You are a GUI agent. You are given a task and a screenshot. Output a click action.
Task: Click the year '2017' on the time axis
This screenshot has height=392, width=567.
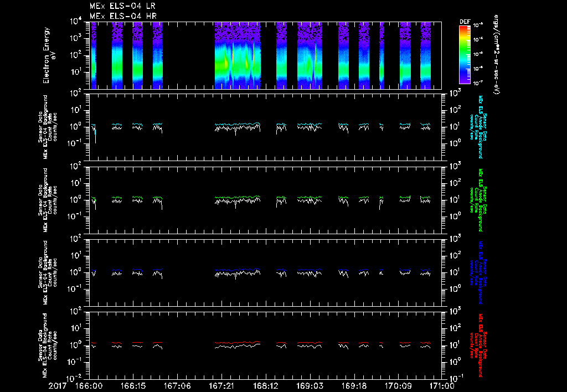click(x=58, y=386)
